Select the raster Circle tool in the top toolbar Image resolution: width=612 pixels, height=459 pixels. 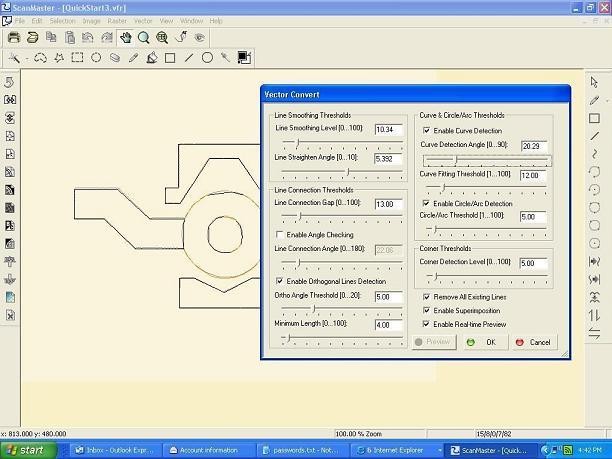click(x=207, y=58)
